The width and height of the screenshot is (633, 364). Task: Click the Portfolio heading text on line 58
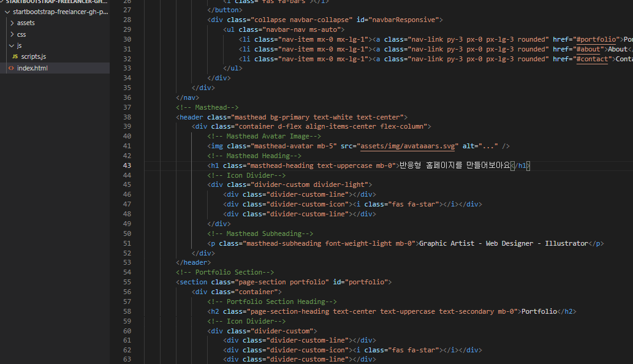click(539, 311)
